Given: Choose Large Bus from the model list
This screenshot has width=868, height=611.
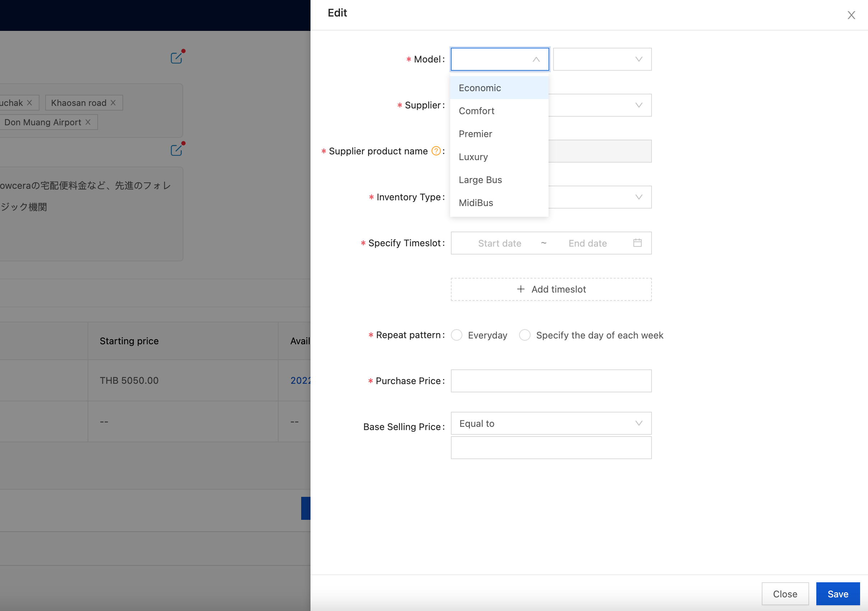Looking at the screenshot, I should [x=480, y=179].
